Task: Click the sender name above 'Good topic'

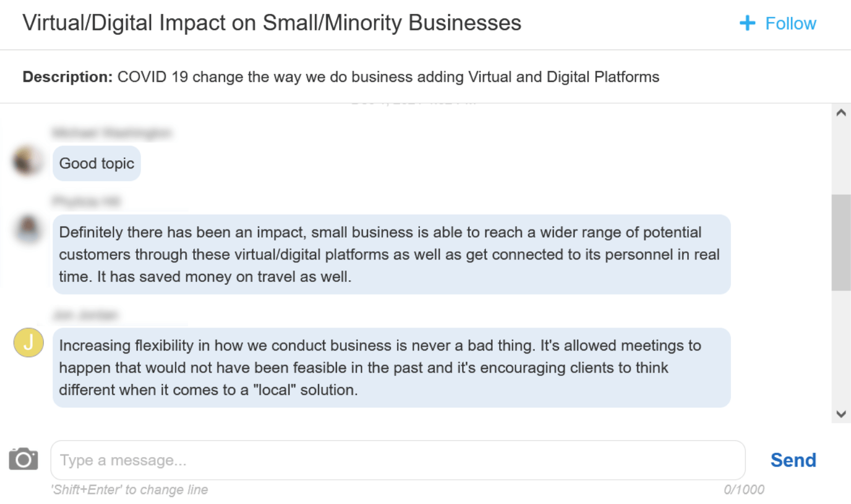Action: coord(112,133)
